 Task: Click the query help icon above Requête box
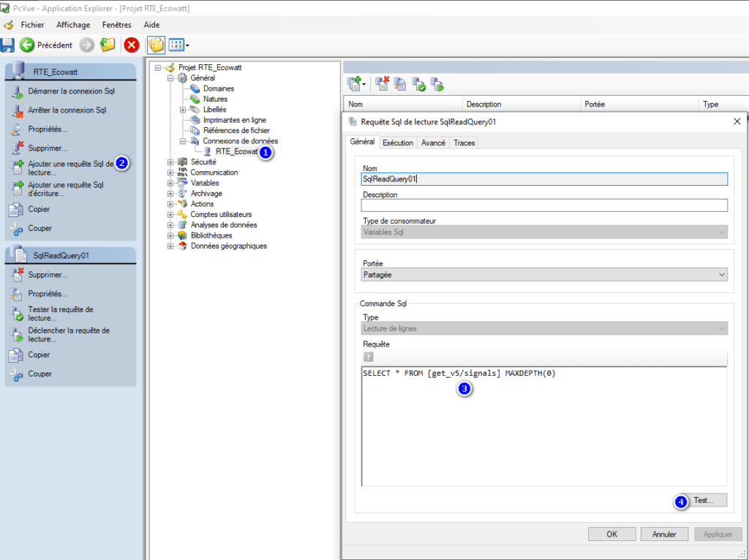(369, 357)
